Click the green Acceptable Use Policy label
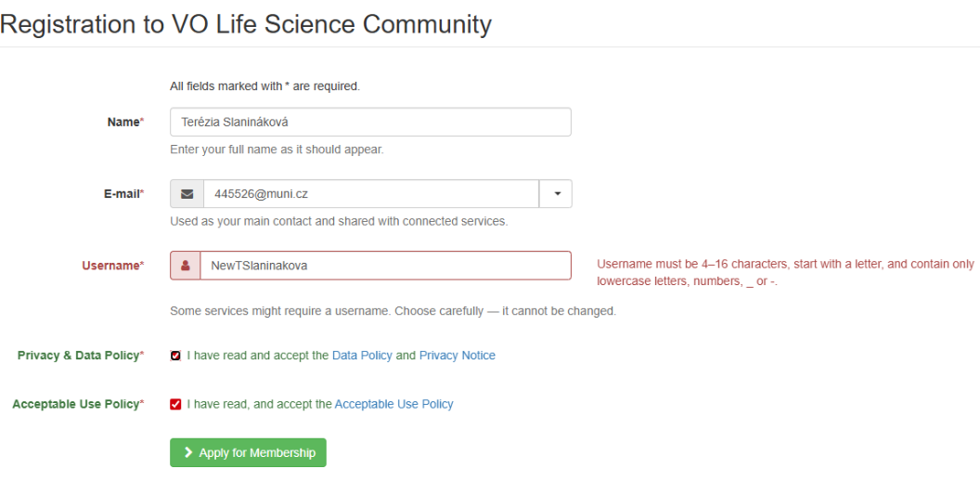This screenshot has height=495, width=980. 76,404
